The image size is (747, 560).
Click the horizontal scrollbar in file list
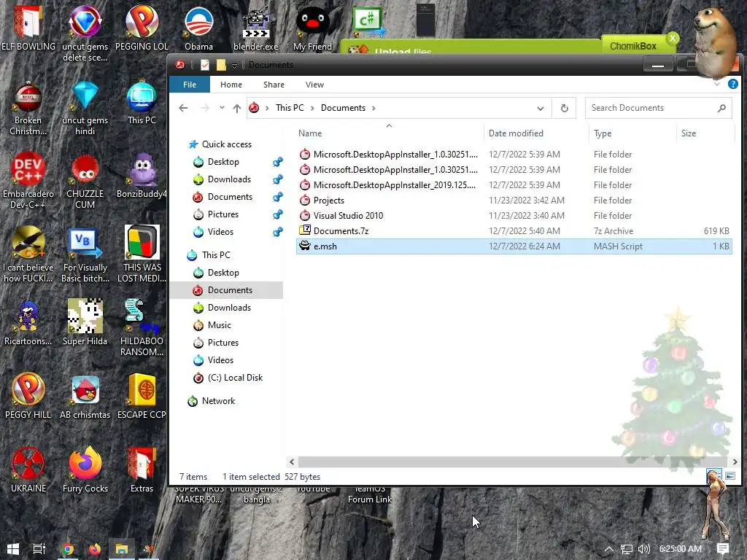pyautogui.click(x=513, y=462)
